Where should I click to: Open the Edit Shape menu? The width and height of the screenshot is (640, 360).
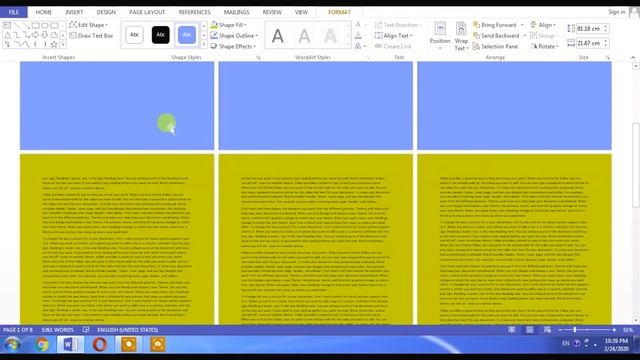pyautogui.click(x=89, y=25)
